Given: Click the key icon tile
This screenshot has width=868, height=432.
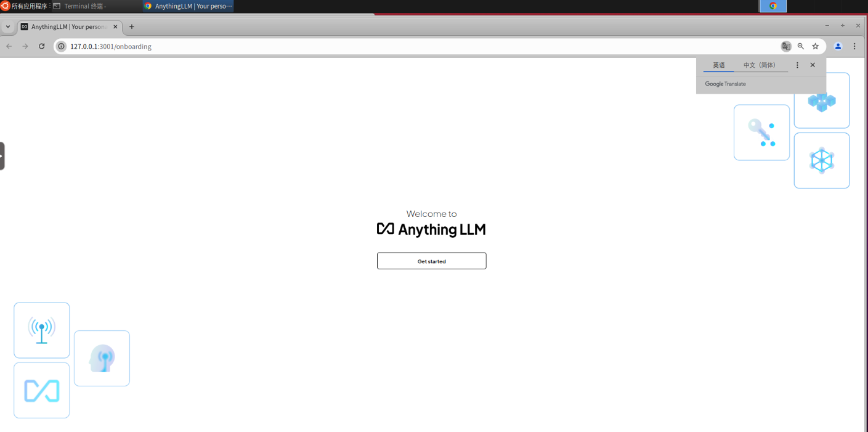Looking at the screenshot, I should point(761,132).
